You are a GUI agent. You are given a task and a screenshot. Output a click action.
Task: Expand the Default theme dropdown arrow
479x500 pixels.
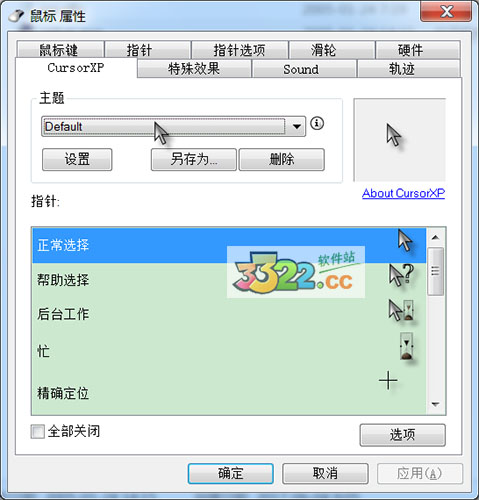click(x=296, y=126)
